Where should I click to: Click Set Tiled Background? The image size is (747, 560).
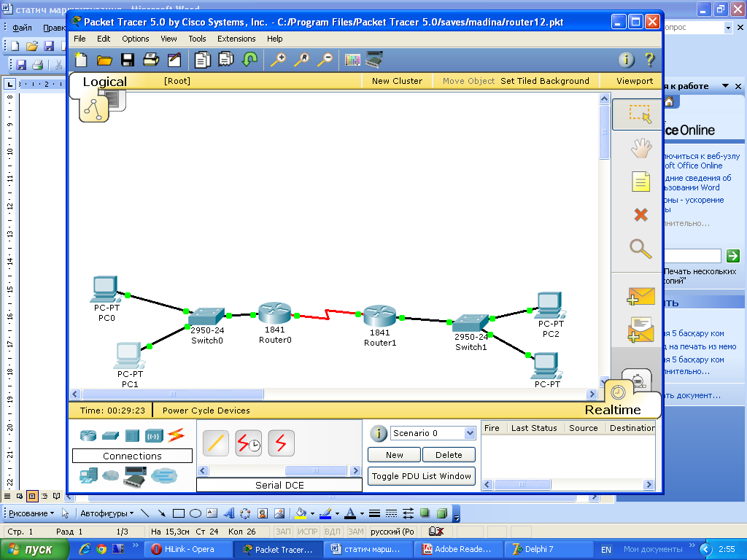point(545,81)
